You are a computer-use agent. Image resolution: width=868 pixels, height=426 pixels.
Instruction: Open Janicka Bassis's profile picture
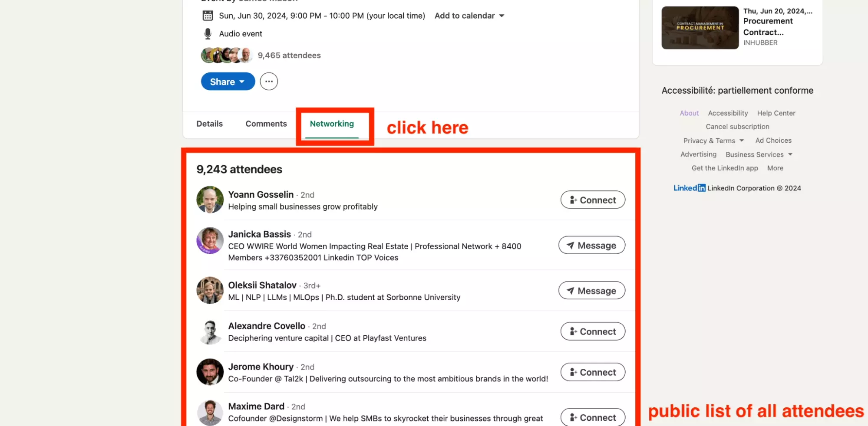tap(210, 240)
